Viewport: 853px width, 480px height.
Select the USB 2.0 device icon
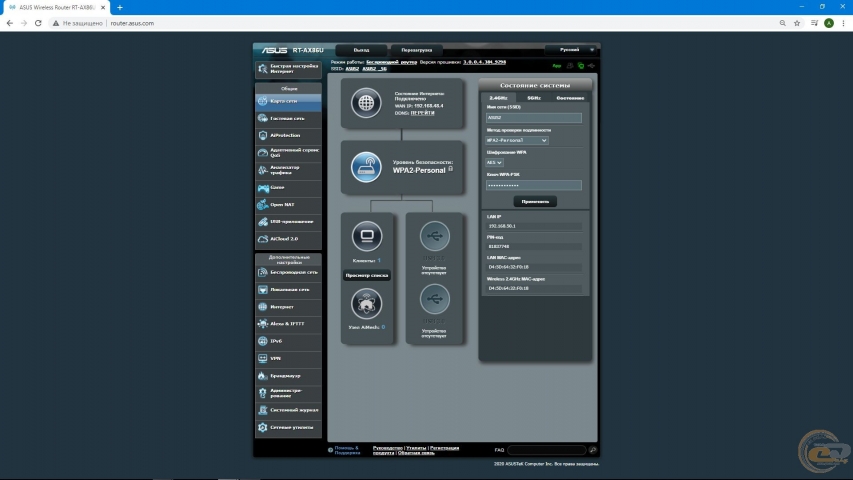pyautogui.click(x=435, y=299)
